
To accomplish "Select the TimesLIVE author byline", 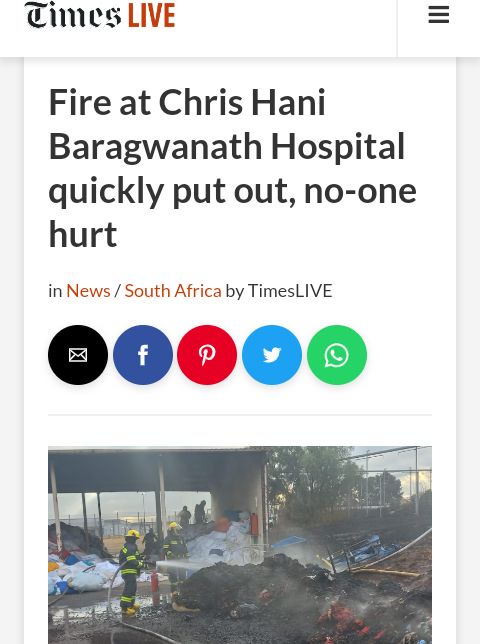I will pyautogui.click(x=290, y=291).
